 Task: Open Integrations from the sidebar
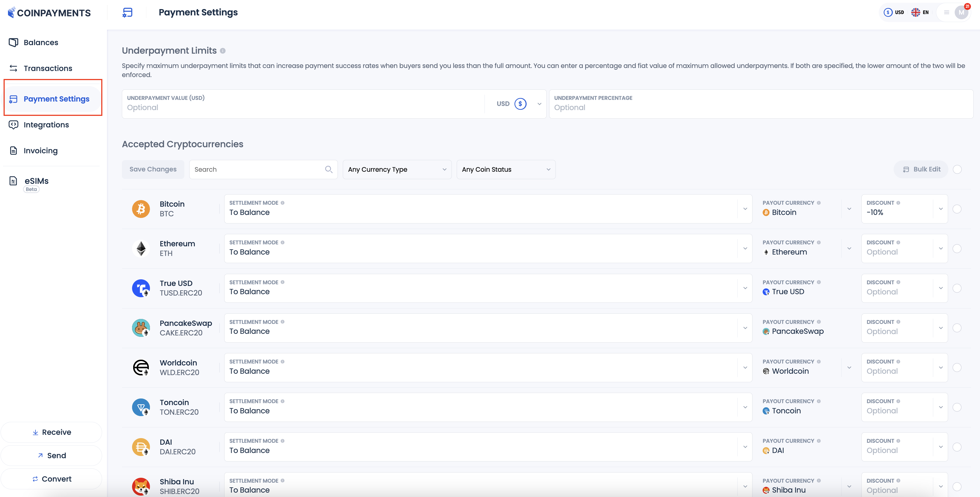46,124
